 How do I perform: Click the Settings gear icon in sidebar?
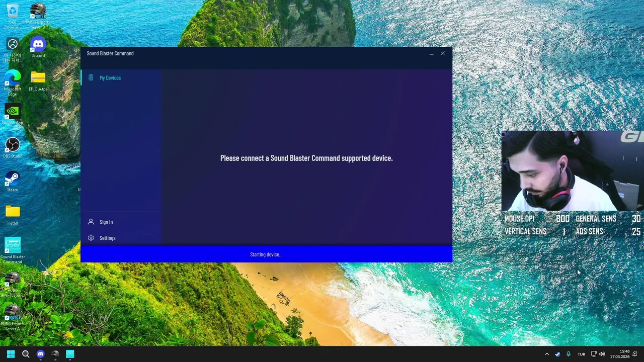pyautogui.click(x=91, y=238)
